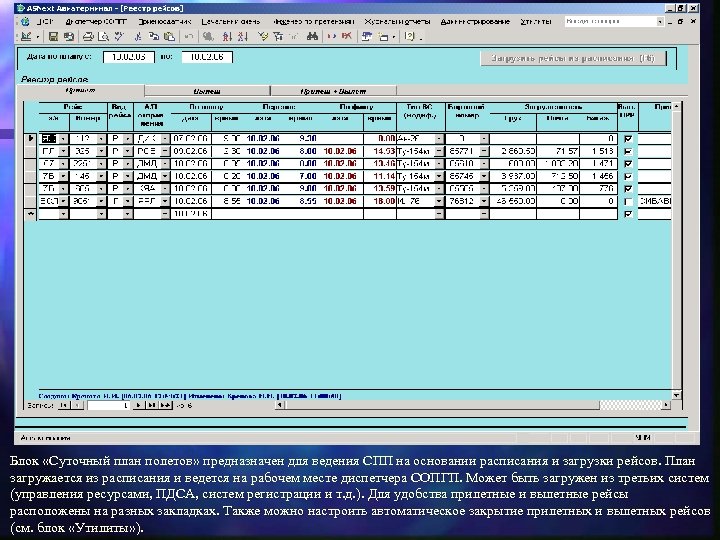Click the Undo arrow icon
The image size is (720, 540).
189,36
